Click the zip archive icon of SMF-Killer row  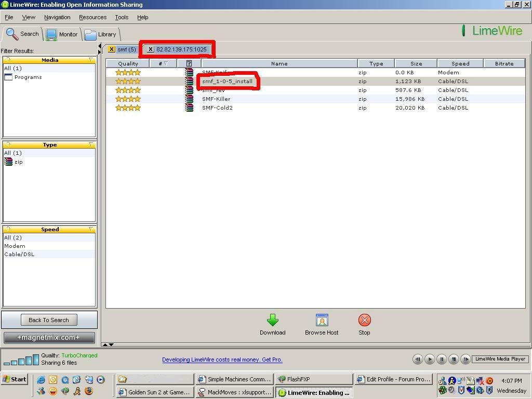189,99
